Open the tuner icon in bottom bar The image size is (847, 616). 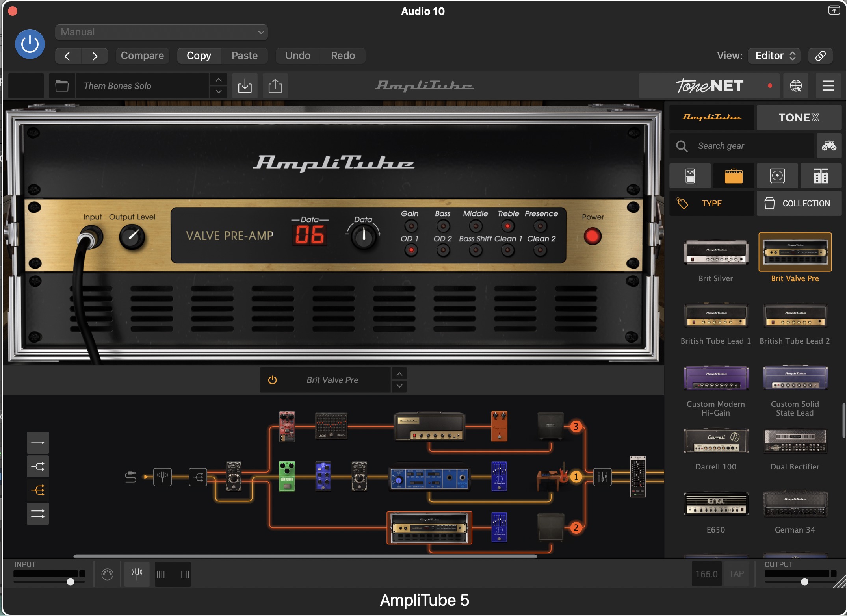coord(137,574)
